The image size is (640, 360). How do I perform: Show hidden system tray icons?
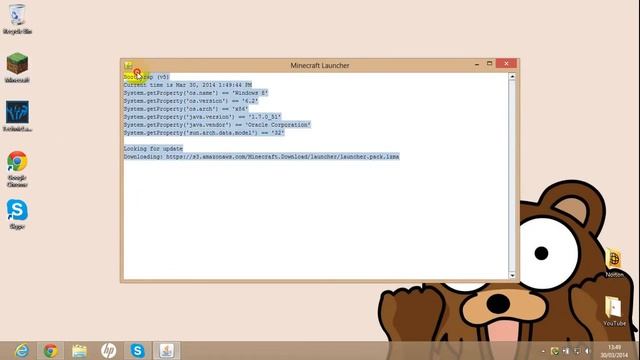(x=543, y=351)
